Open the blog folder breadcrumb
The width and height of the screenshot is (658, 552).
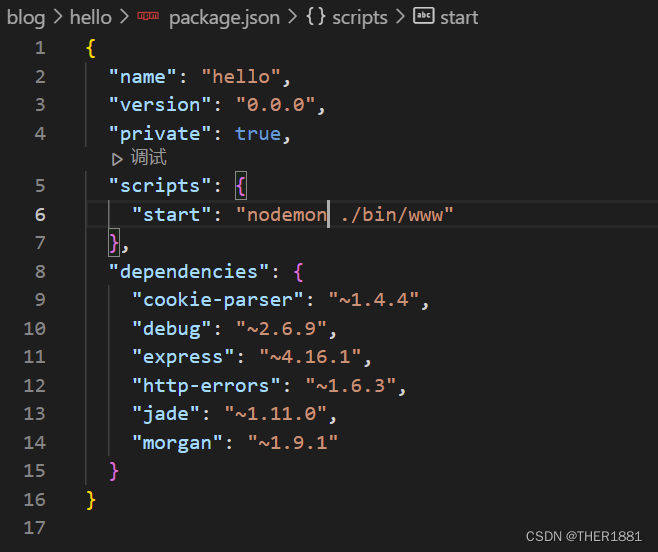tap(26, 17)
